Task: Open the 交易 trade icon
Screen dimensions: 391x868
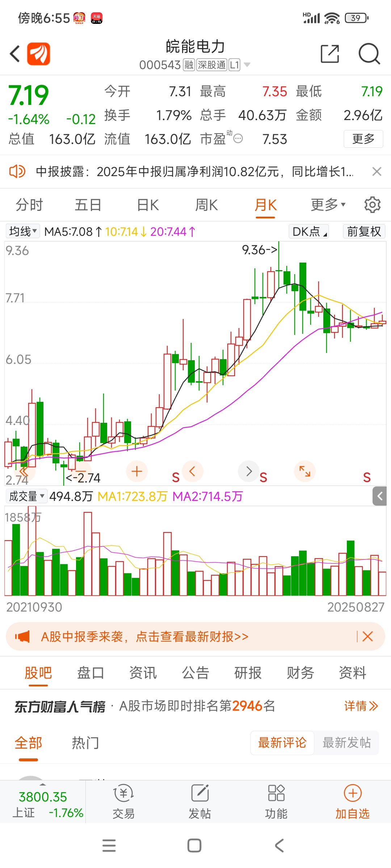Action: [123, 801]
